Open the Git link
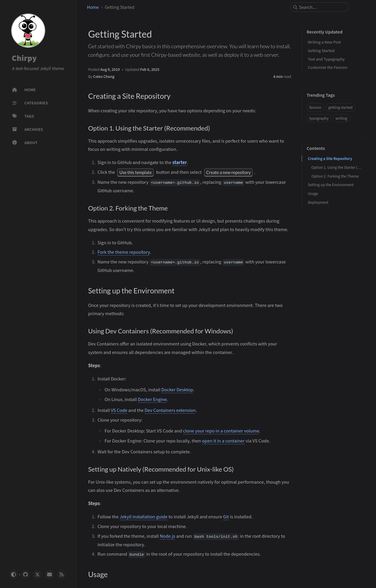376x588 pixels. [226, 517]
